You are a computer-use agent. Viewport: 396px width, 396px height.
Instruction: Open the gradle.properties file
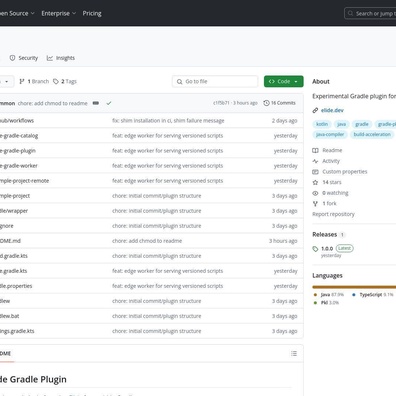coord(16,286)
